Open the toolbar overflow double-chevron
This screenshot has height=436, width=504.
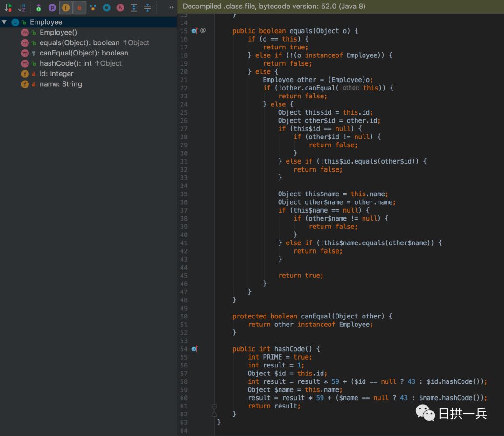coord(171,7)
